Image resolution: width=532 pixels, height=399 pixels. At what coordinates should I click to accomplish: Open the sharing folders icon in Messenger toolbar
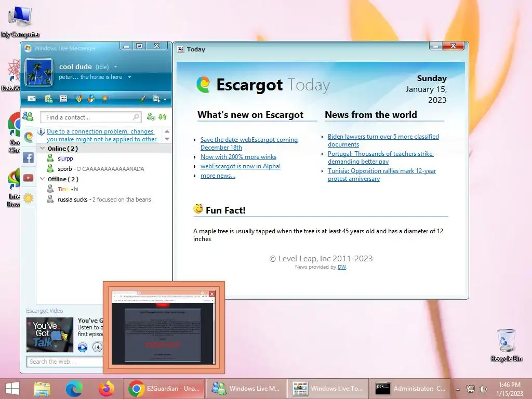pos(48,99)
